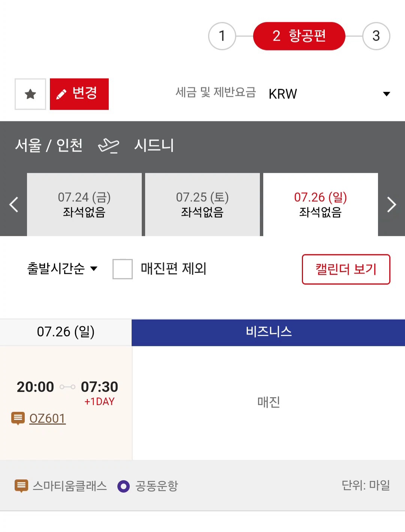This screenshot has width=405, height=532.
Task: Click the 비즈니스 class header
Action: tap(268, 332)
